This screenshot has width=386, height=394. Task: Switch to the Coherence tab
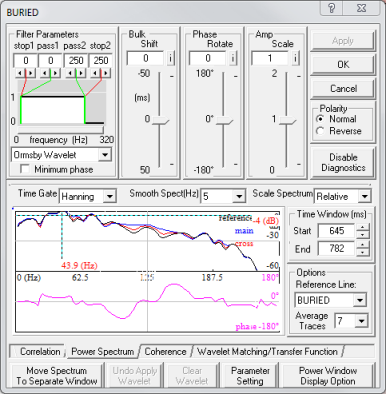pos(165,352)
